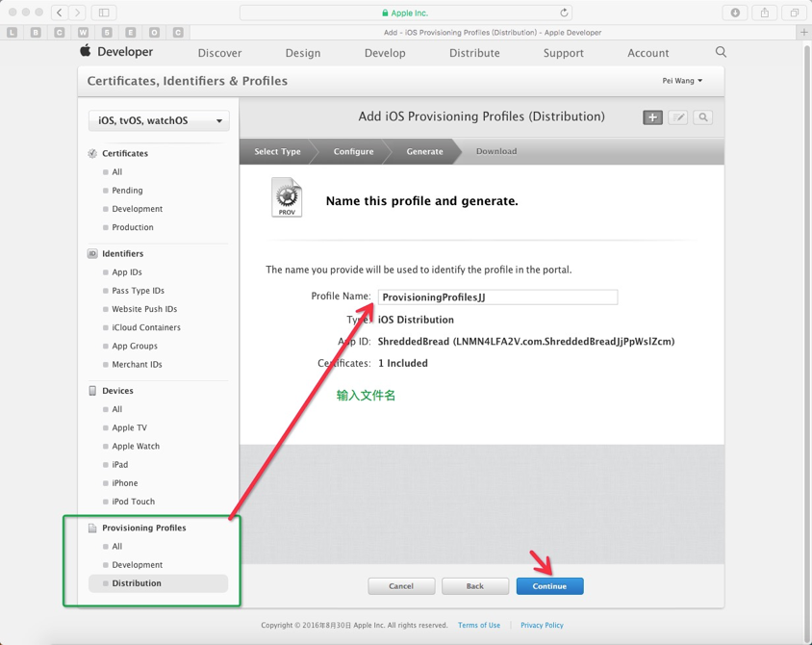
Task: Click the Safari share button
Action: 765,13
